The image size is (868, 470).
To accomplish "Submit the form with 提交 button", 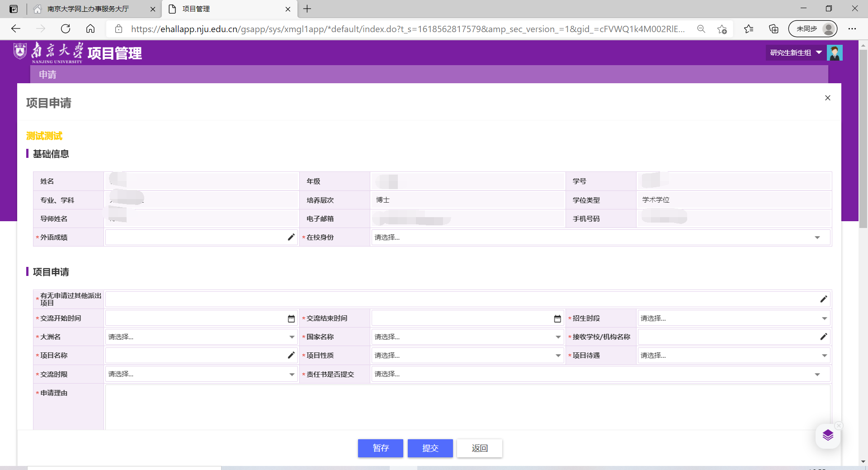I will pos(430,448).
